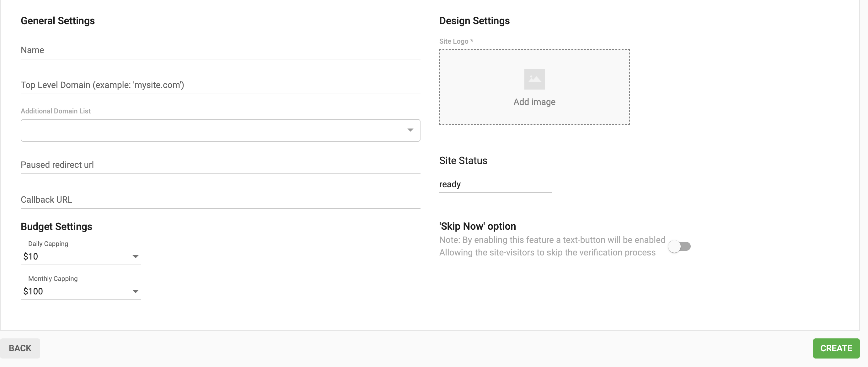Expand the Daily Capping dropdown arrow
The height and width of the screenshot is (367, 868).
coord(136,257)
